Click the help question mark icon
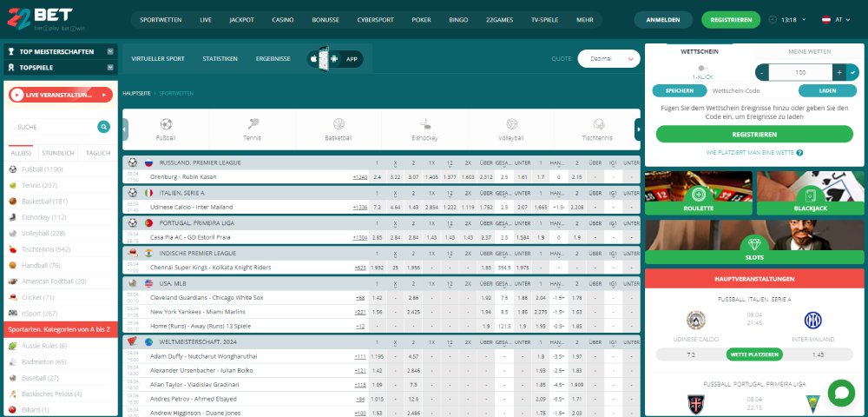Image resolution: width=868 pixels, height=417 pixels. pyautogui.click(x=799, y=153)
